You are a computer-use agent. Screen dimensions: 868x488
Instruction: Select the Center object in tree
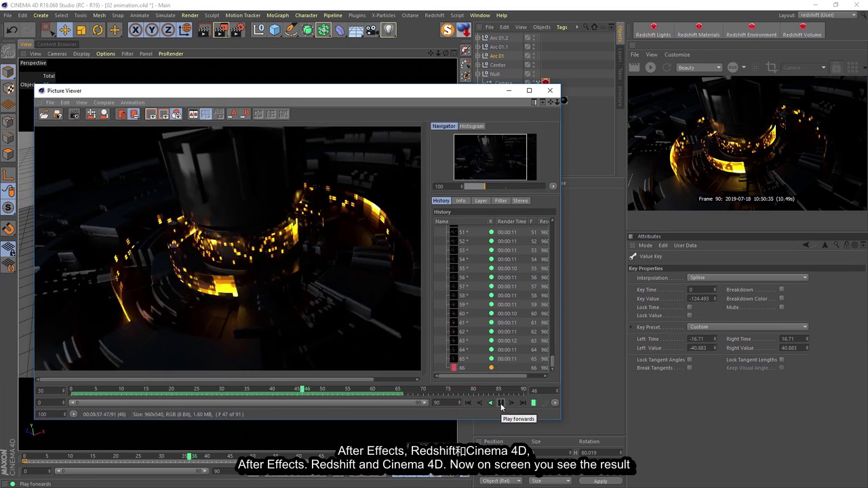pos(498,65)
